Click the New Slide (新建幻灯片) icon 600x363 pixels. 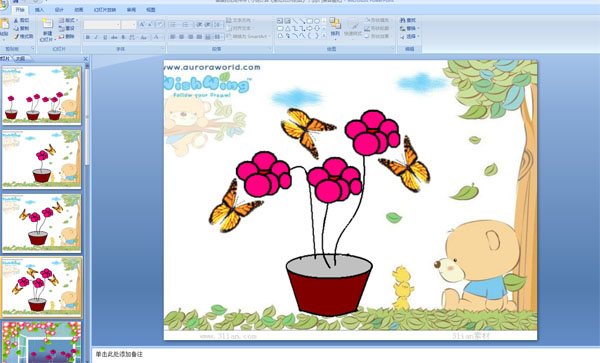coord(47,24)
